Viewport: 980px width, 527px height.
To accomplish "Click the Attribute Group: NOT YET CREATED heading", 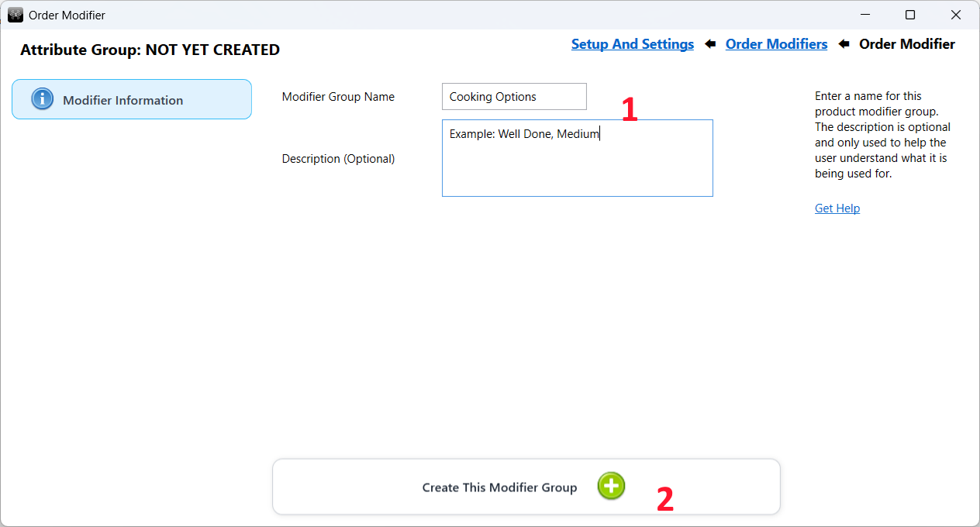I will [x=150, y=50].
